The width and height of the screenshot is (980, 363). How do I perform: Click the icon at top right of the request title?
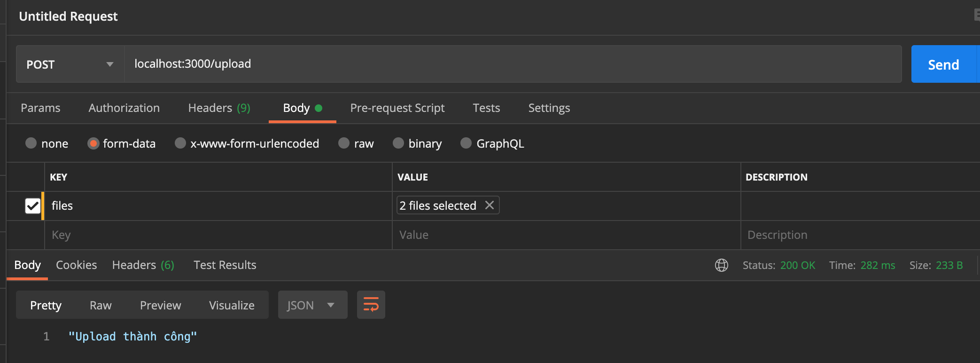tap(977, 15)
